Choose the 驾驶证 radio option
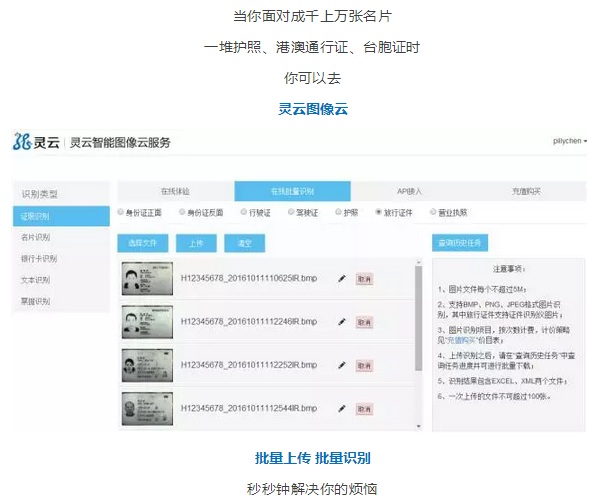The height and width of the screenshot is (501, 589). tap(291, 212)
